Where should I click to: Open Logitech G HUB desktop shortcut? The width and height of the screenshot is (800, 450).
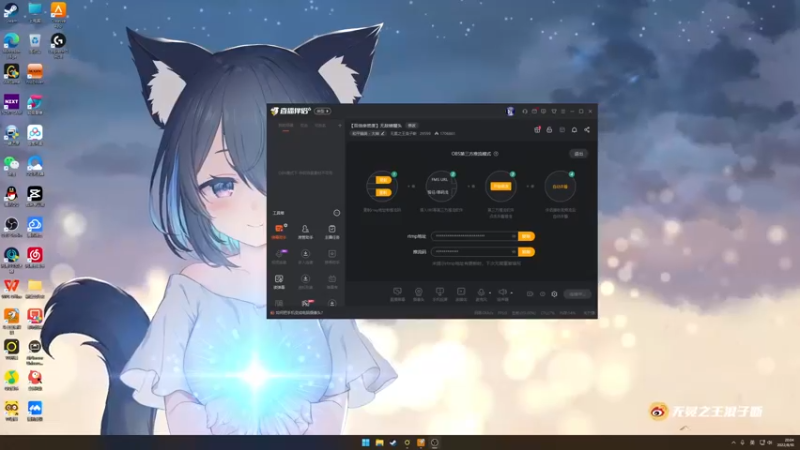(x=58, y=44)
